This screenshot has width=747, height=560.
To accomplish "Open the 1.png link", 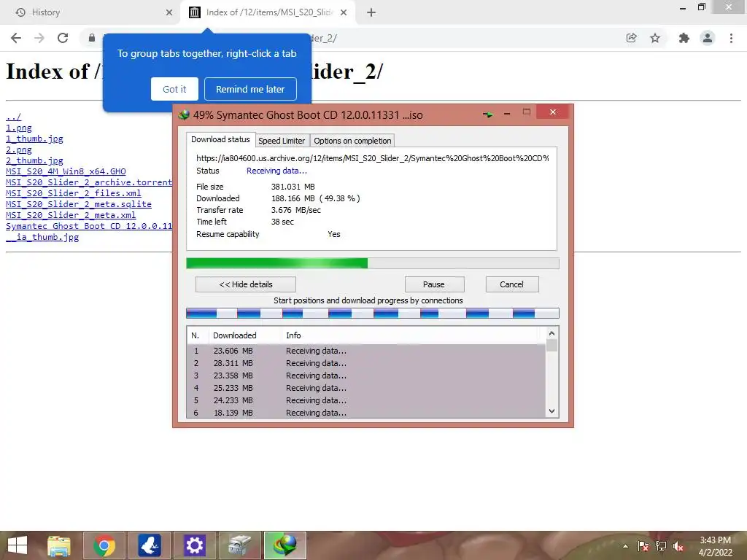I will tap(18, 128).
